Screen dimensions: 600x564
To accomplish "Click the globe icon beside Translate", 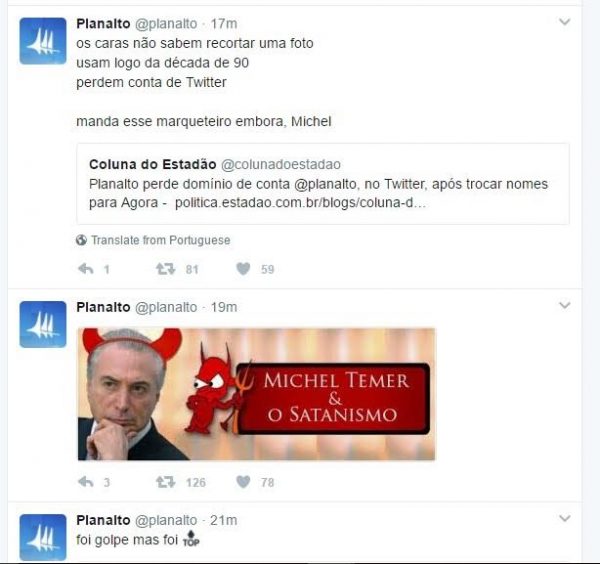I will [x=81, y=240].
